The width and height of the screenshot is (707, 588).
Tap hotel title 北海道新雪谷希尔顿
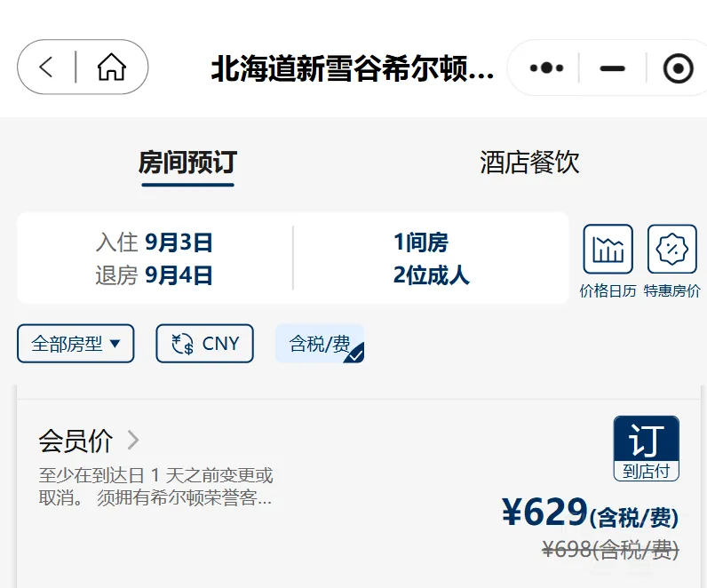[353, 68]
